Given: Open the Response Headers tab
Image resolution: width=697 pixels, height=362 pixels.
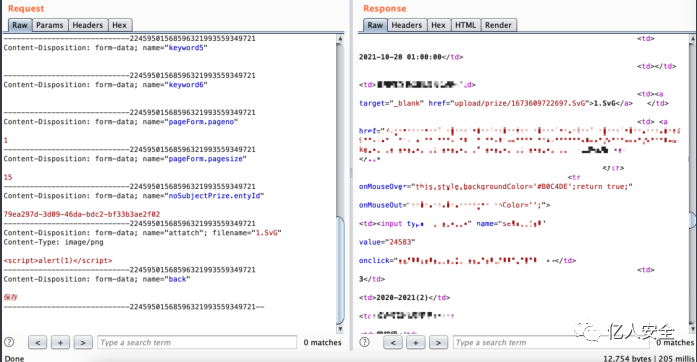Looking at the screenshot, I should coord(407,25).
